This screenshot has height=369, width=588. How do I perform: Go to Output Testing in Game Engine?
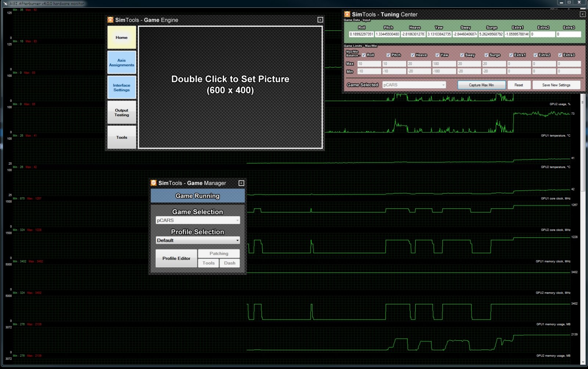(122, 112)
